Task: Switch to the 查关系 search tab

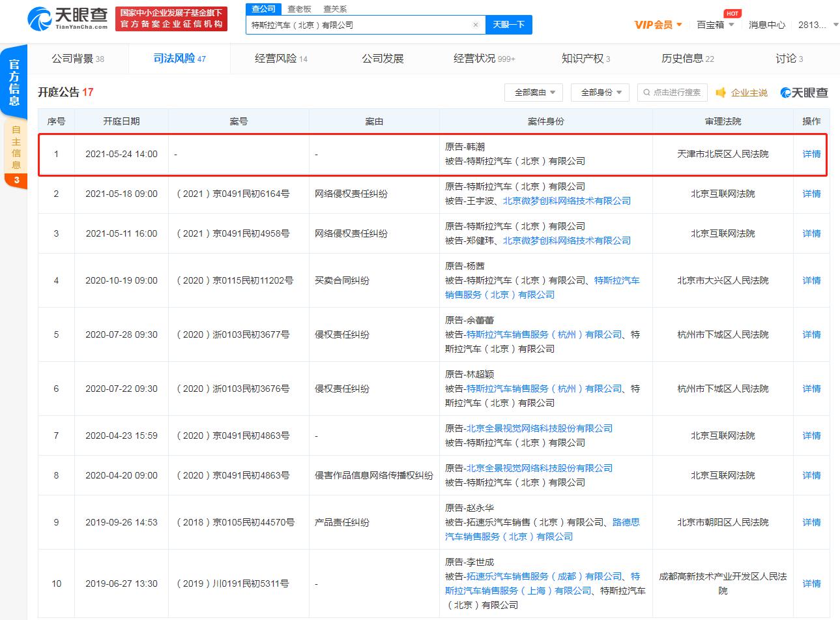Action: [x=335, y=9]
